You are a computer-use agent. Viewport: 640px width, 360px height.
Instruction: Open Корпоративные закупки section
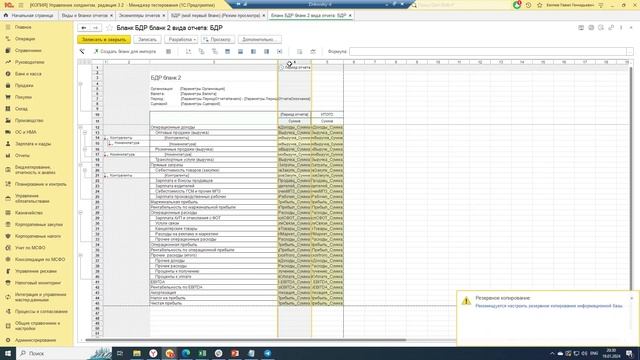click(x=39, y=224)
